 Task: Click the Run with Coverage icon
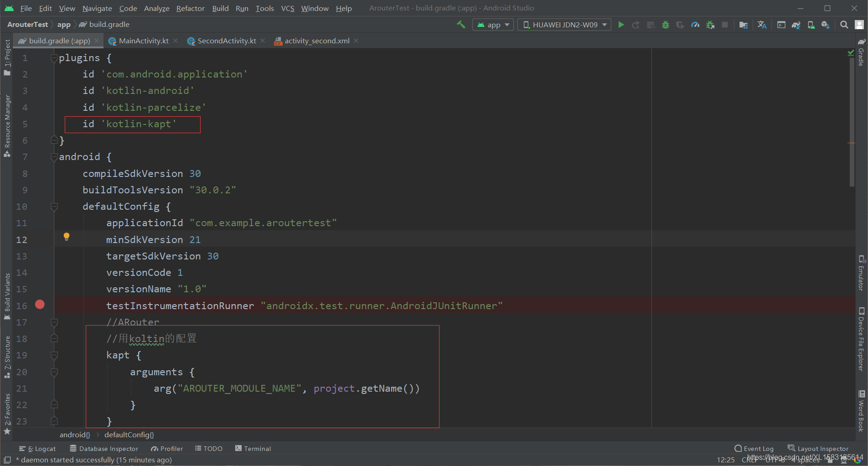pos(680,25)
